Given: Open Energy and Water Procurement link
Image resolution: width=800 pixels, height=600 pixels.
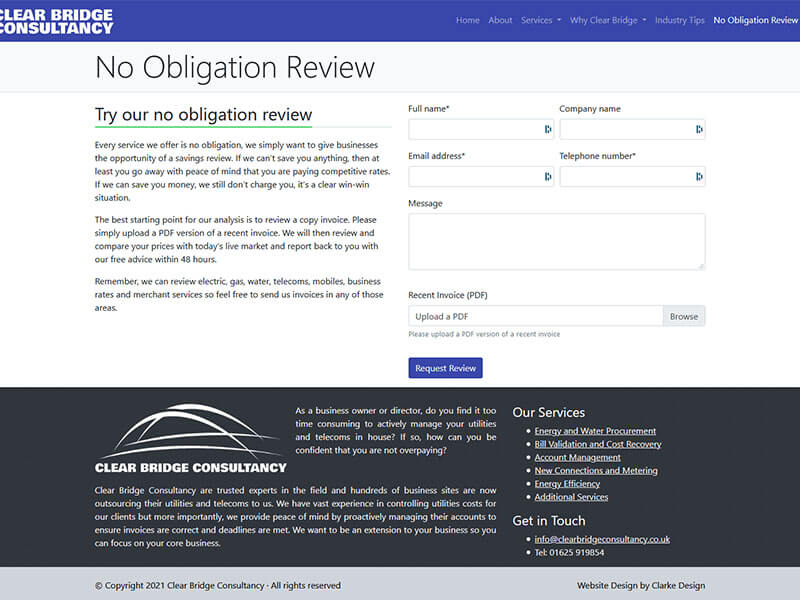Looking at the screenshot, I should point(595,431).
